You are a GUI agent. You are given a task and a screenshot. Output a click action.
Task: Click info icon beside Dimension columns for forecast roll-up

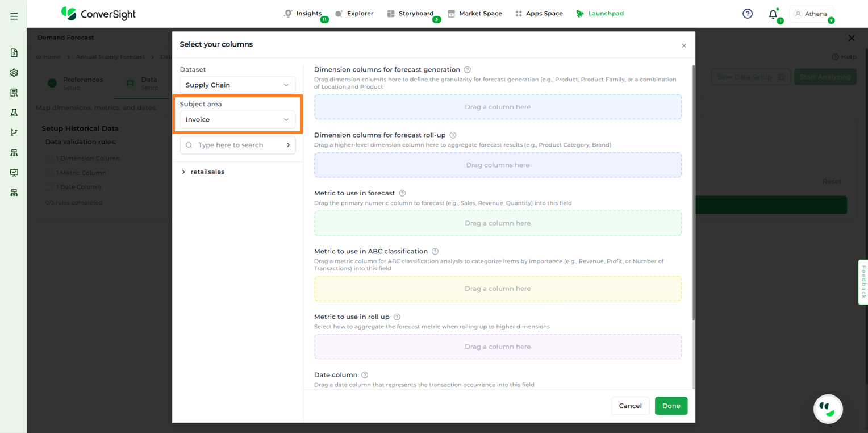(x=453, y=135)
